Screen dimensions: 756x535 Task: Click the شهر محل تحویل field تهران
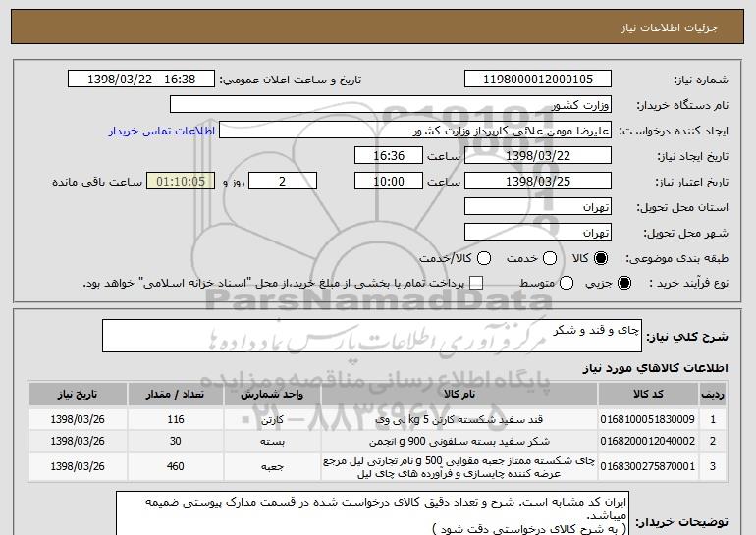538,233
